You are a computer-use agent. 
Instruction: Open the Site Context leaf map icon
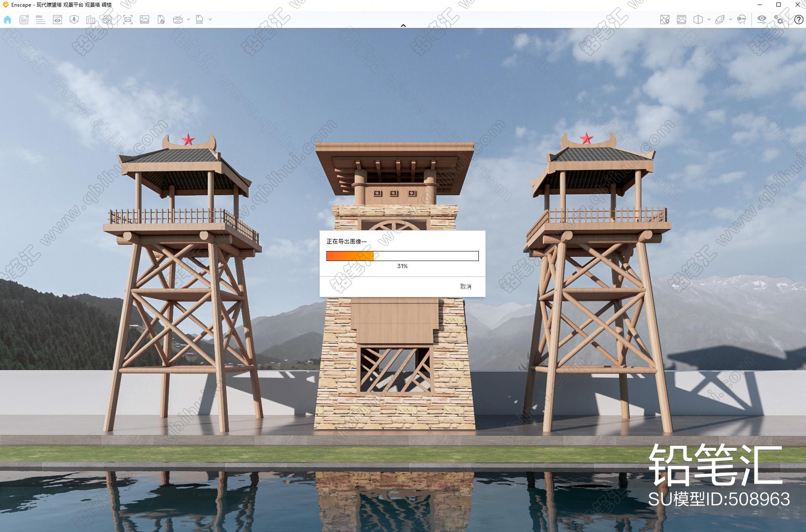coord(74,20)
